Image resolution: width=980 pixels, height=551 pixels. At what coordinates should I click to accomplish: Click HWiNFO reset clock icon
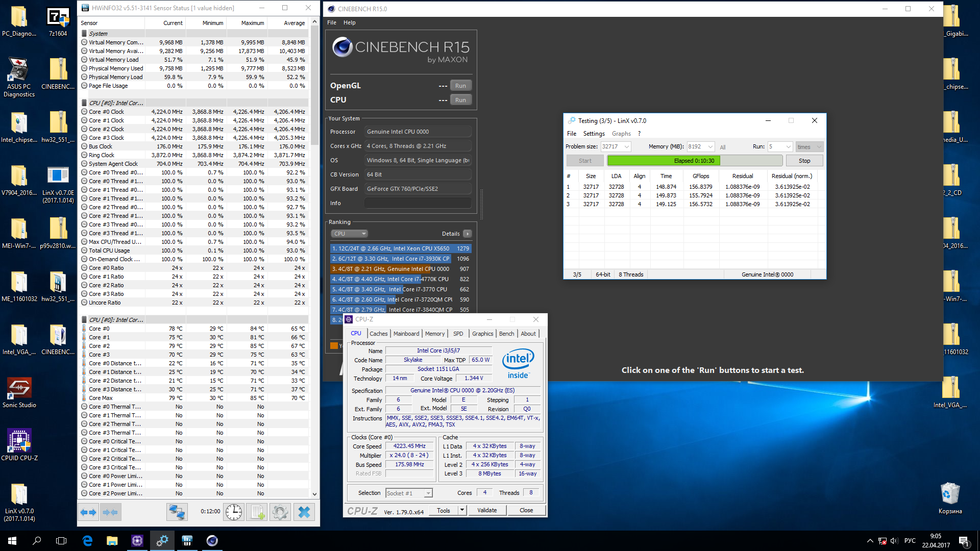[x=234, y=512]
